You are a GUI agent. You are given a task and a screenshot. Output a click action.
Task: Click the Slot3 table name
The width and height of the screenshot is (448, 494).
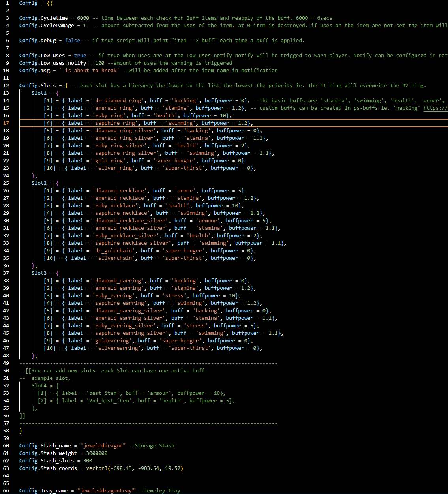click(x=39, y=273)
